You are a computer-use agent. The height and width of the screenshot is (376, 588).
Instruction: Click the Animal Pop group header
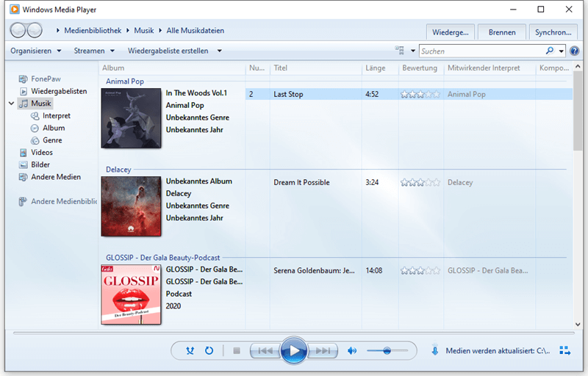(125, 82)
